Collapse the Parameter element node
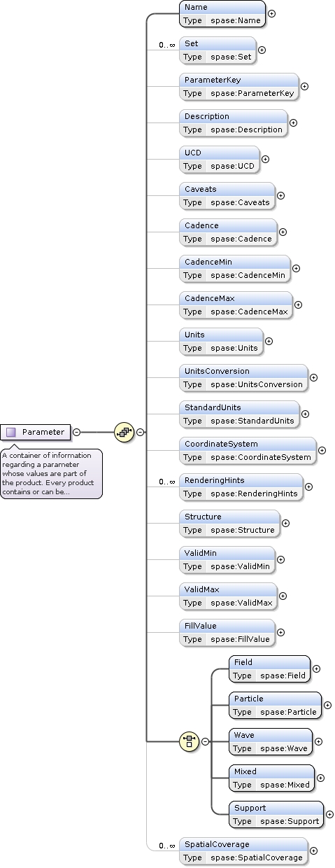Image resolution: width=335 pixels, height=868 pixels. click(76, 432)
